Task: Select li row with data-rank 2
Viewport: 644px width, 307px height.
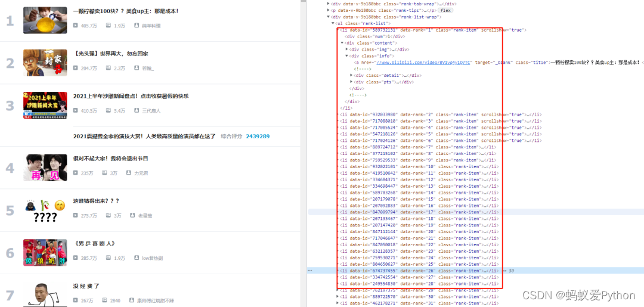Action: pos(441,114)
